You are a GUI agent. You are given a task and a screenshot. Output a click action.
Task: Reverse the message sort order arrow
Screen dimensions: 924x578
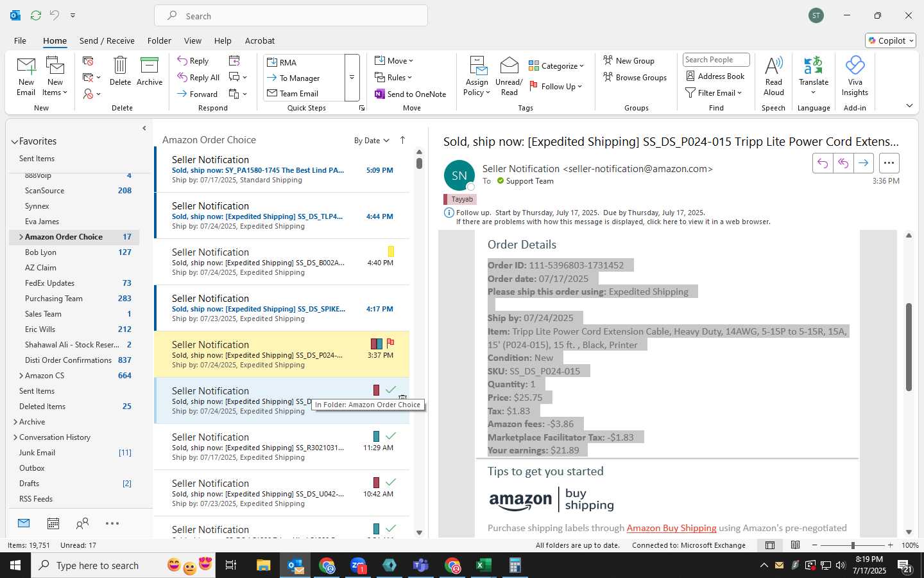pos(402,140)
